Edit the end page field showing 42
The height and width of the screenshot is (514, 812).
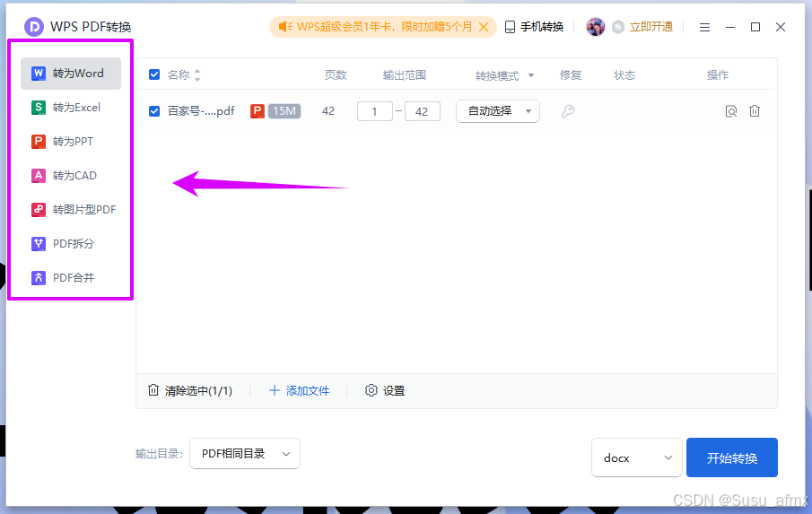point(422,111)
